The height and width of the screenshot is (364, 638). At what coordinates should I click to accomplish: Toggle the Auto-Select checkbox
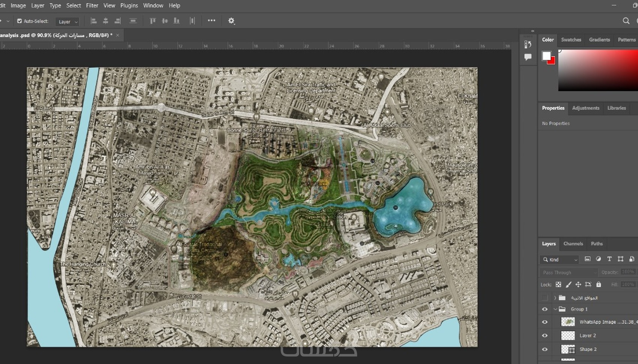tap(20, 21)
